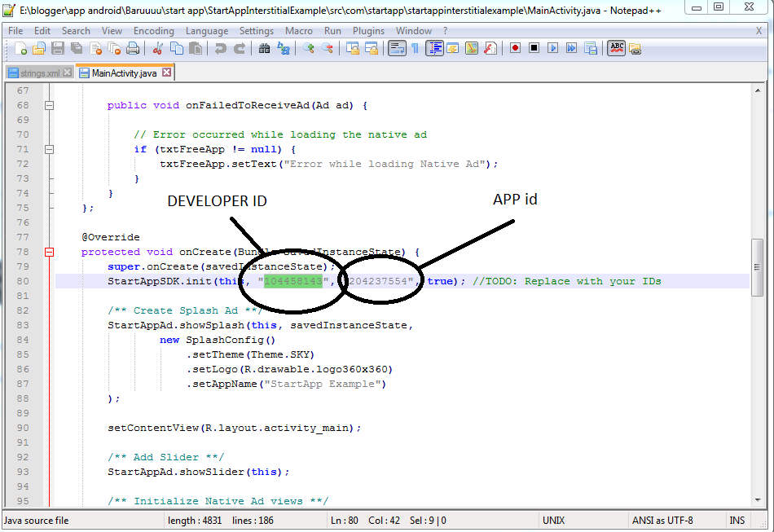Close the MainActivity.java tab
The height and width of the screenshot is (532, 774).
[167, 72]
